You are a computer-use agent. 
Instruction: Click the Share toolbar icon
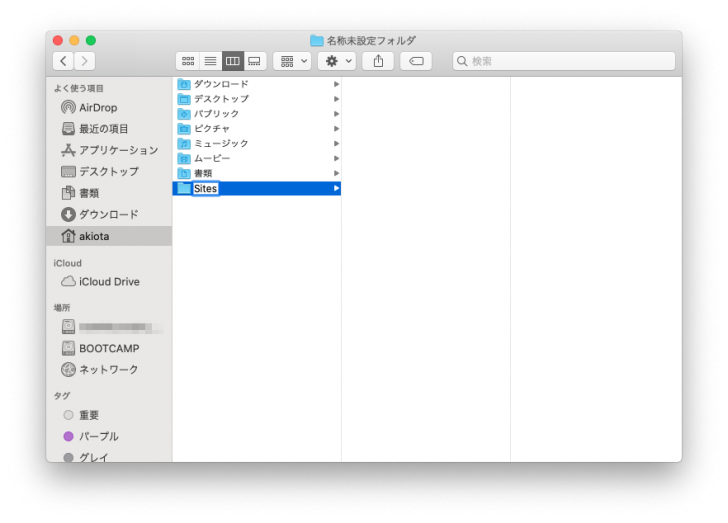(x=378, y=61)
